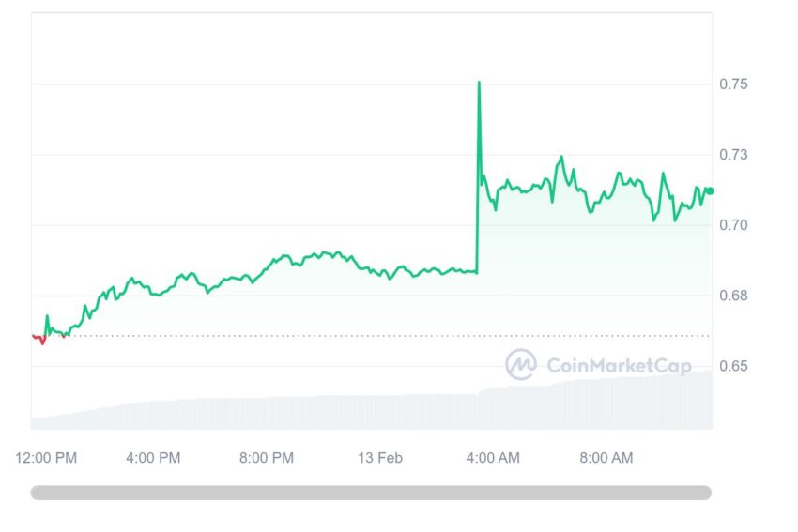Select the 4:00 AM time axis label
Viewport: 798px width, 532px height.
pos(493,458)
